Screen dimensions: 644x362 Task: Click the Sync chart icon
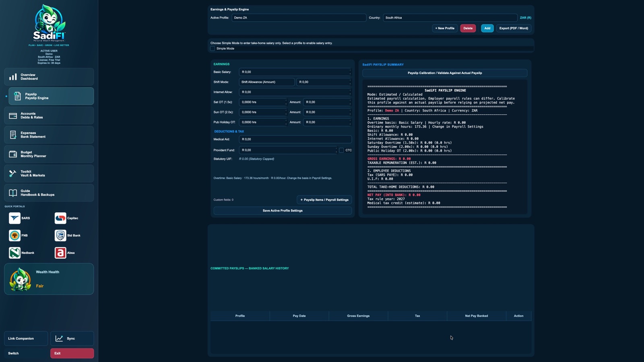59,338
